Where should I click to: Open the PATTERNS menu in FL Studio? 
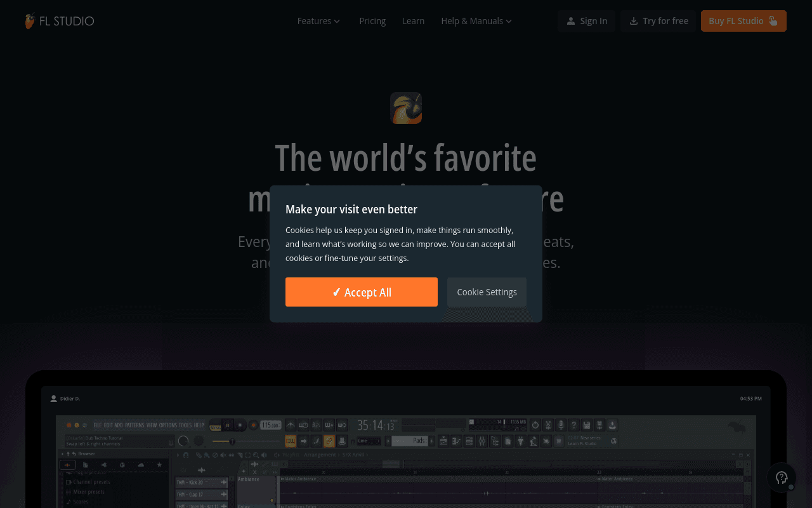pyautogui.click(x=134, y=425)
